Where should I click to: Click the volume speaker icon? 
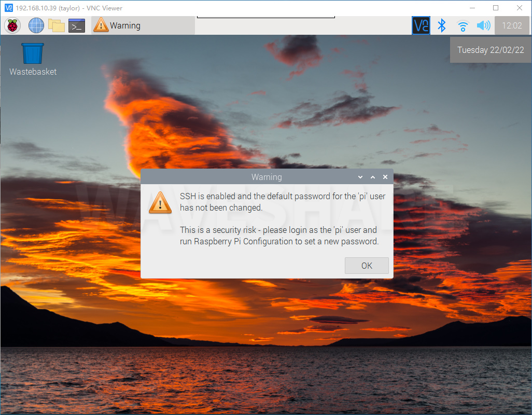coord(483,25)
